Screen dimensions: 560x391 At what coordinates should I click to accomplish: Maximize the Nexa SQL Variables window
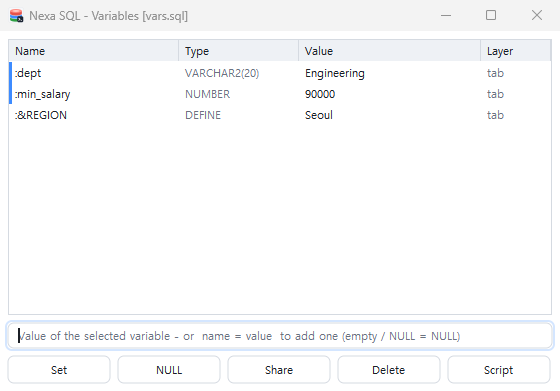[491, 15]
